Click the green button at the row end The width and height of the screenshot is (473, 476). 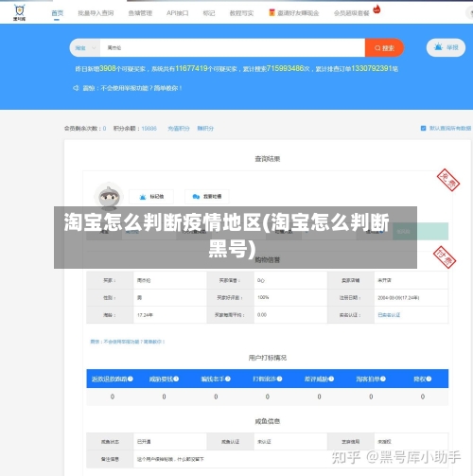[420, 232]
